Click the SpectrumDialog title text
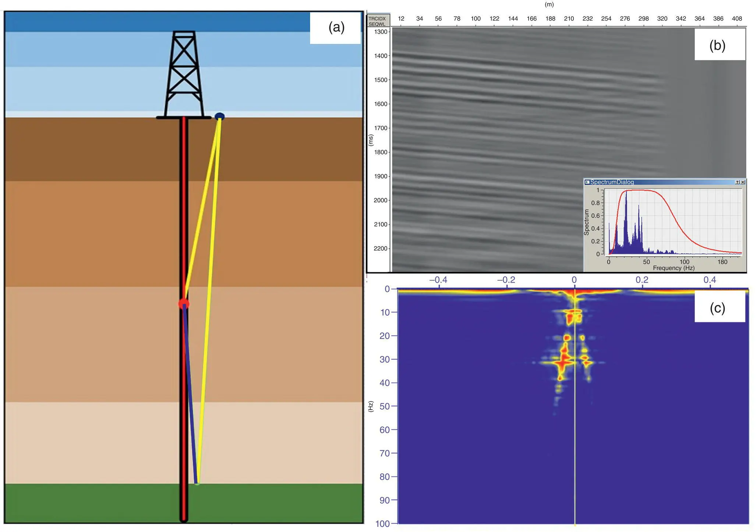Viewport: 756px width, 532px height. coord(612,182)
